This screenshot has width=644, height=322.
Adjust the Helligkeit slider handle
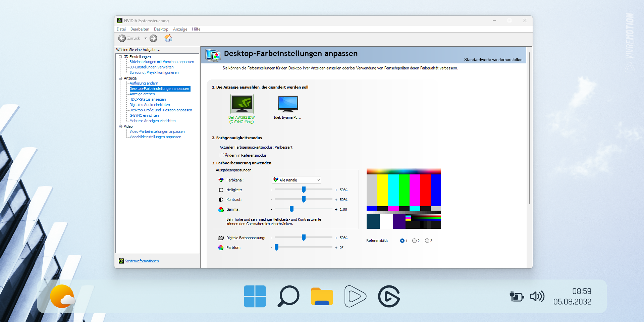304,190
